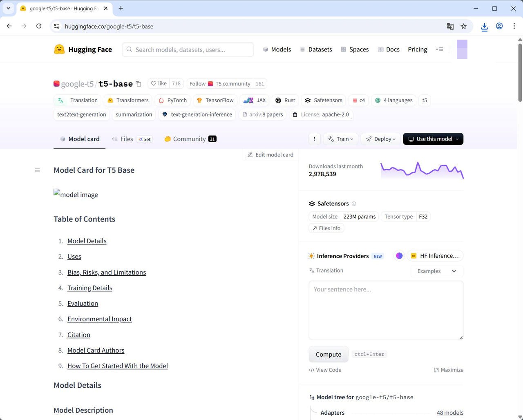Viewport: 523px width, 420px height.
Task: Open the table of contents hamburger icon
Action: tap(38, 170)
